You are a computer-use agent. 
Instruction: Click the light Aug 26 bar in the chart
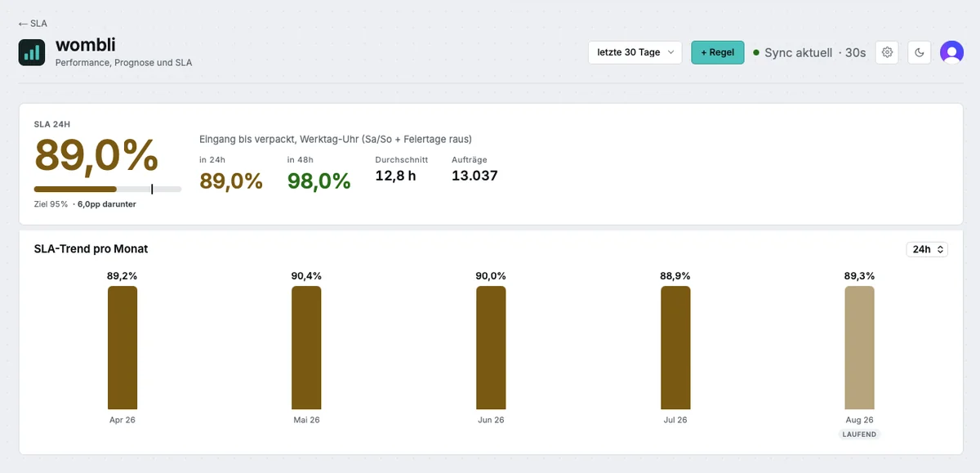(859, 347)
